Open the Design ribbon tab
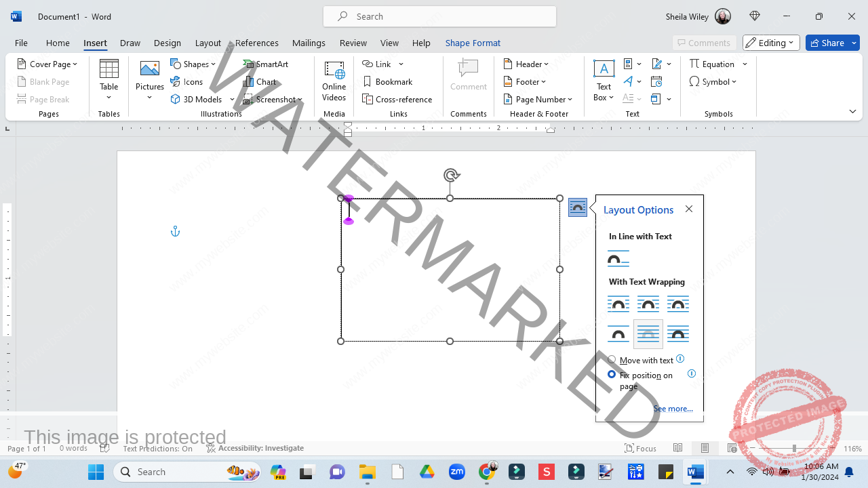The image size is (868, 488). tap(167, 43)
